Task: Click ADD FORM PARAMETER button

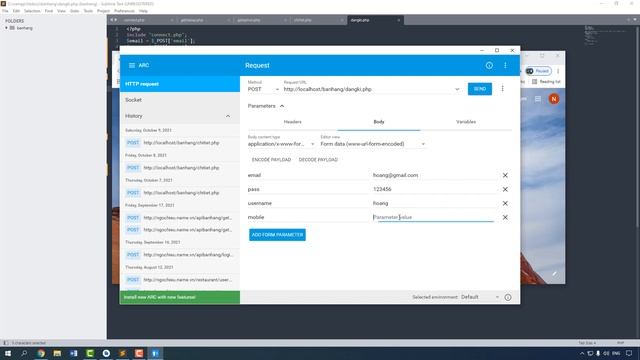Action: pos(277,235)
